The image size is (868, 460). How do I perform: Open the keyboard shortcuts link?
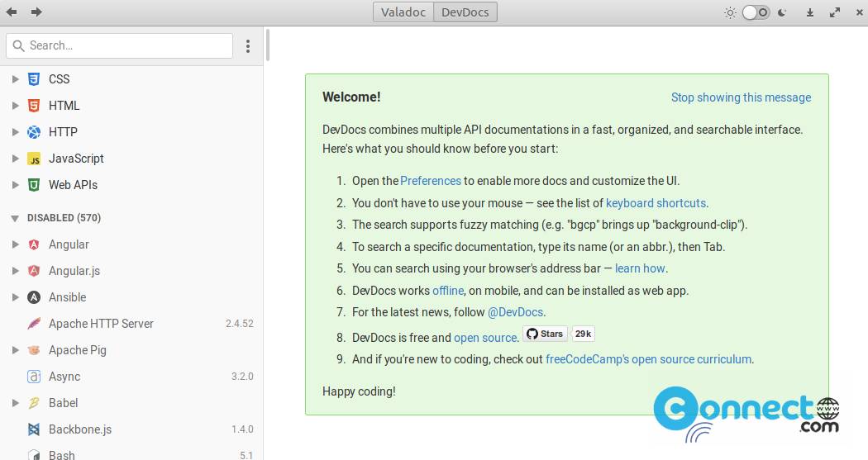(656, 203)
